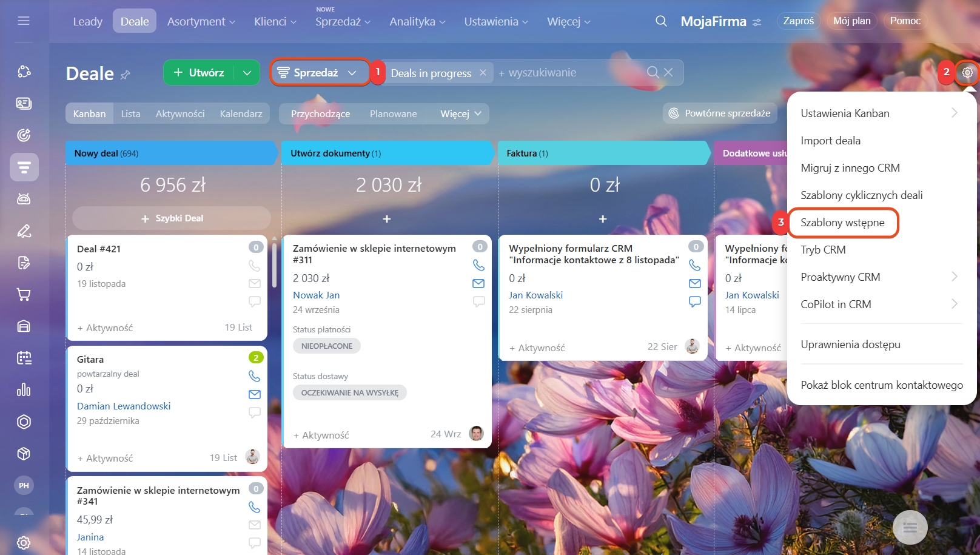Select 'Szablony wstępne' from the settings menu
Screen dimensions: 980x555
pyautogui.click(x=842, y=223)
